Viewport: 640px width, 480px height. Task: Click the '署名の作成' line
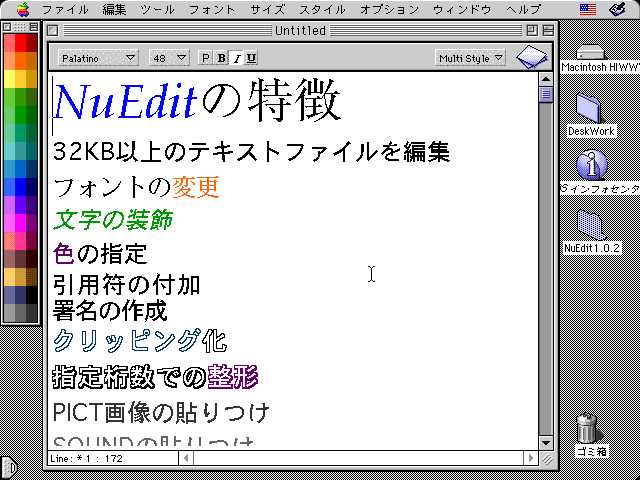tap(110, 310)
